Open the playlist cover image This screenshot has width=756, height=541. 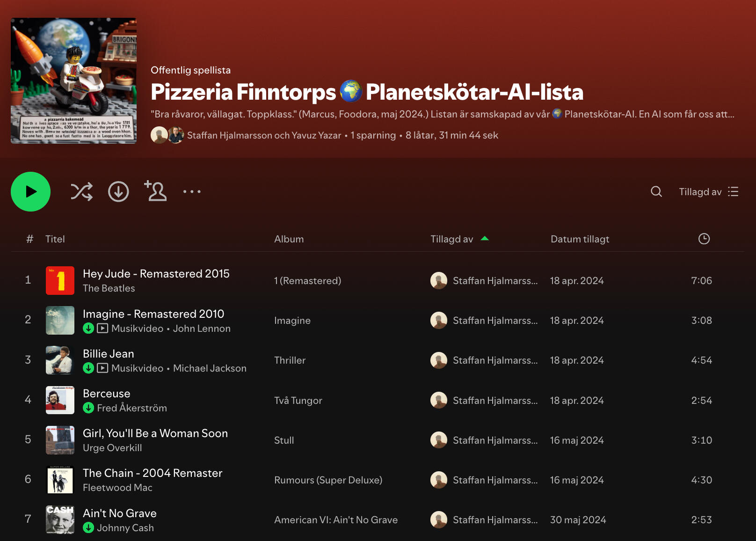pos(74,81)
